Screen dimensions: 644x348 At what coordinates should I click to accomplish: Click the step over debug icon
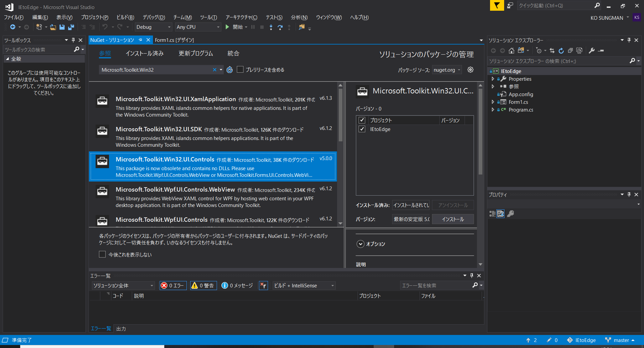click(x=280, y=27)
